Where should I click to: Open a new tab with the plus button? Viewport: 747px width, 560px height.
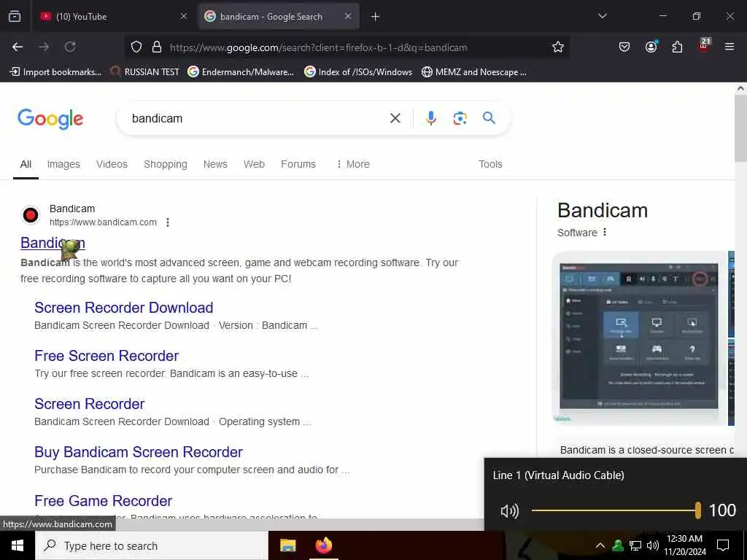point(376,17)
